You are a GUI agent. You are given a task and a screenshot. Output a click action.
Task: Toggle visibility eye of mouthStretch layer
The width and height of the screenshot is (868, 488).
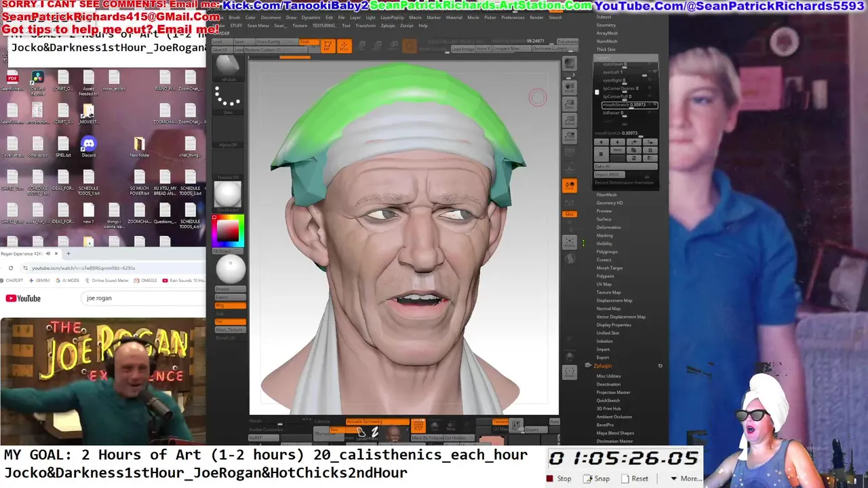[654, 105]
